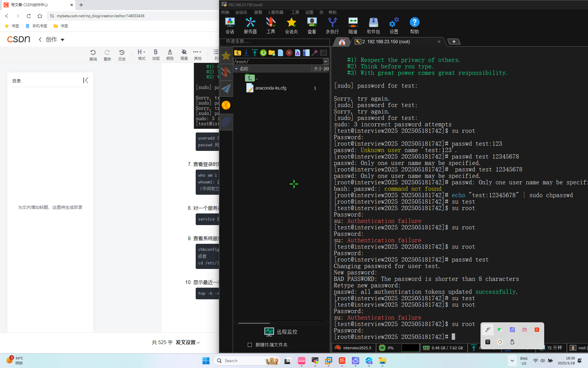Image resolution: width=588 pixels, height=368 pixels.
Task: Click the download arrow icon in SFTP toolbar
Action: 246,53
